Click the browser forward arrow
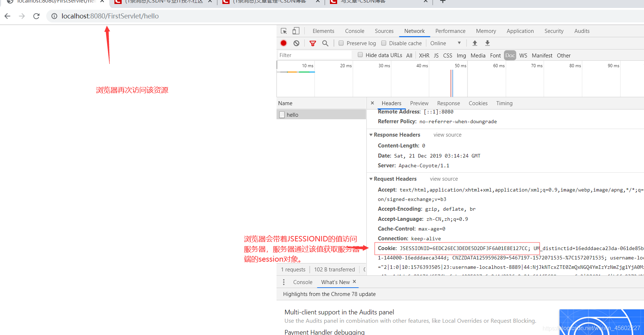 22,16
